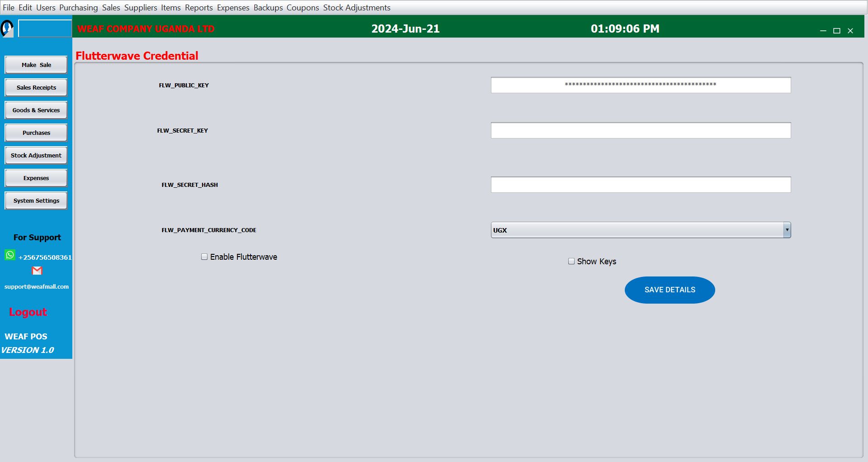Click the WhatsApp support icon
Viewport: 868px width, 462px height.
tap(10, 255)
